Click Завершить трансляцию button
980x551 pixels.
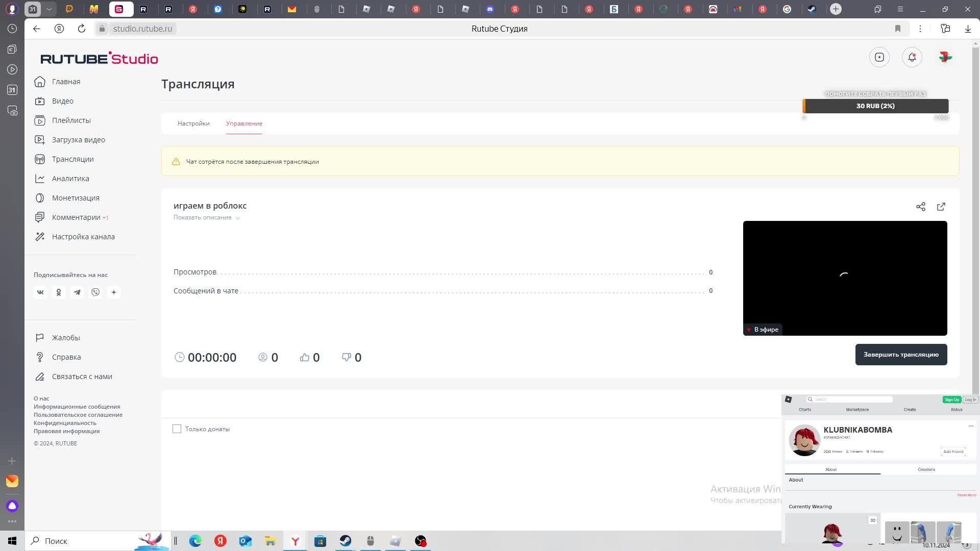coord(901,355)
